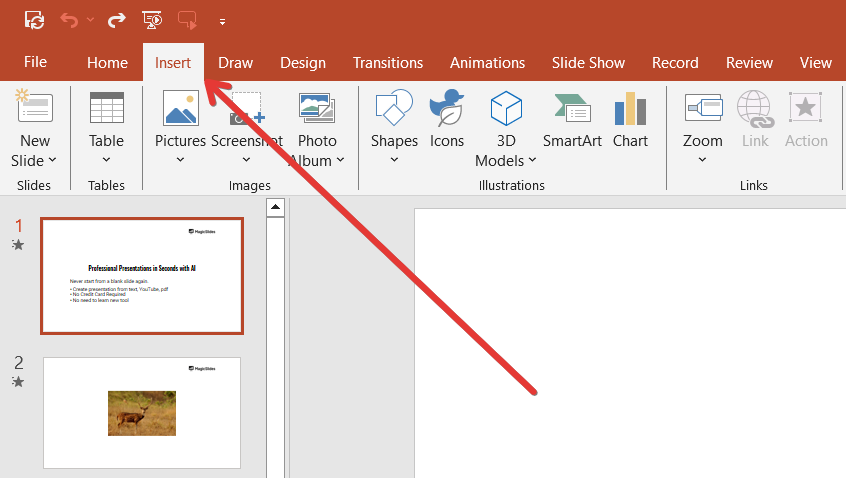Redo the last action
This screenshot has height=478, width=846.
(x=117, y=19)
